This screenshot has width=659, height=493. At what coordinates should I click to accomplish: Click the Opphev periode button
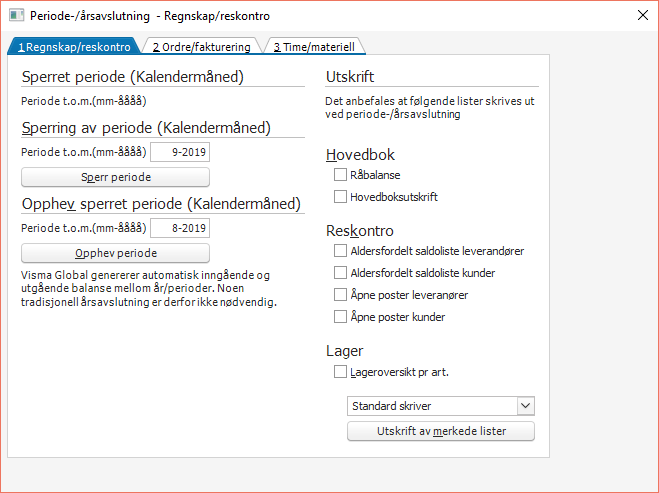[x=116, y=253]
